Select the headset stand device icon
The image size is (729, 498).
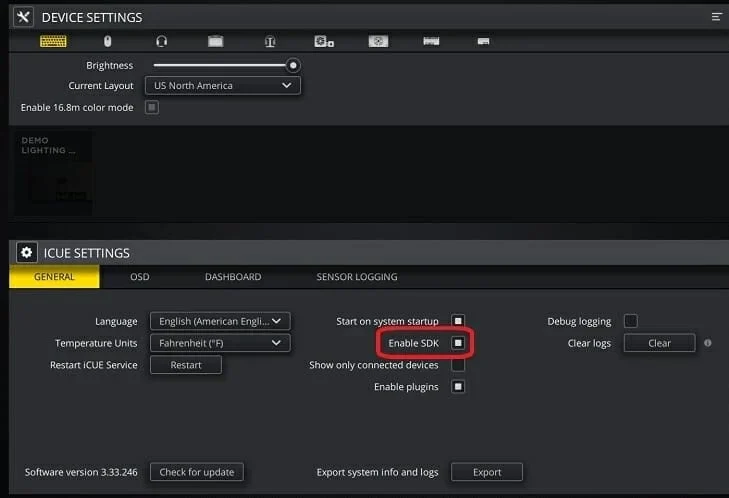pos(270,41)
